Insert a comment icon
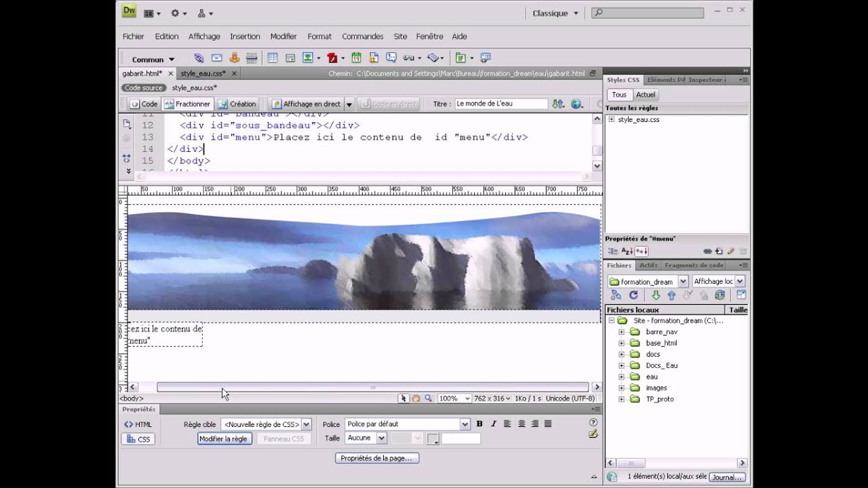Viewport: 868px width, 488px height. click(x=391, y=58)
